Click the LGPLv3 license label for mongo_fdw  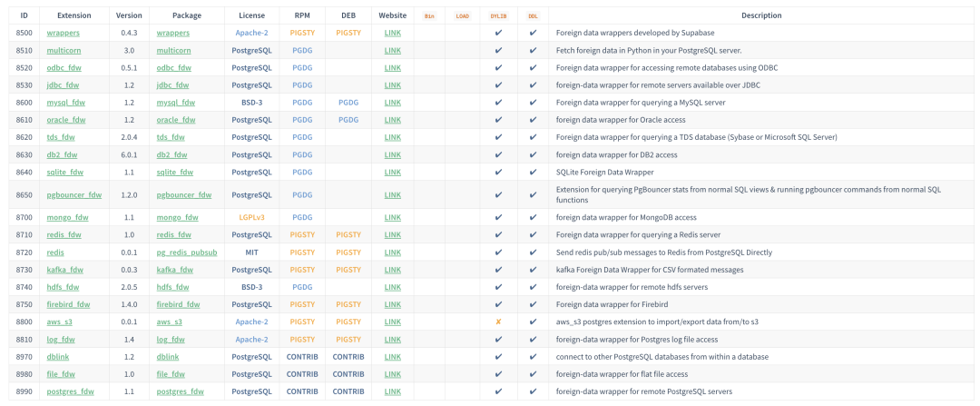click(x=251, y=217)
